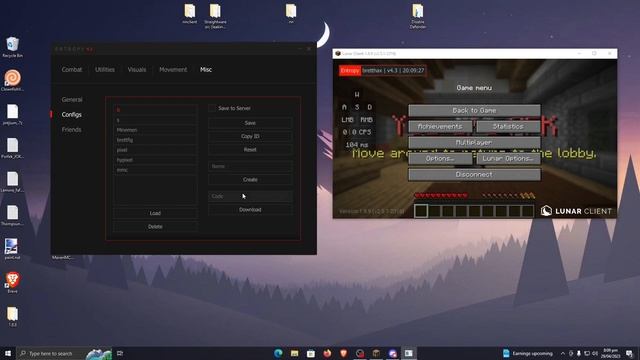Open Lunar Options in game menu
Screen dimensions: 640x360
coord(508,158)
